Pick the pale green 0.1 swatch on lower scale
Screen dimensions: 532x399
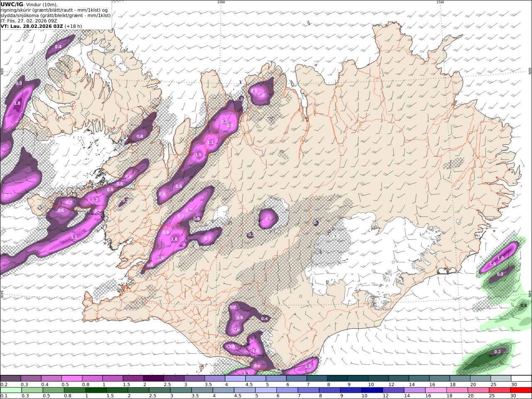[11, 390]
